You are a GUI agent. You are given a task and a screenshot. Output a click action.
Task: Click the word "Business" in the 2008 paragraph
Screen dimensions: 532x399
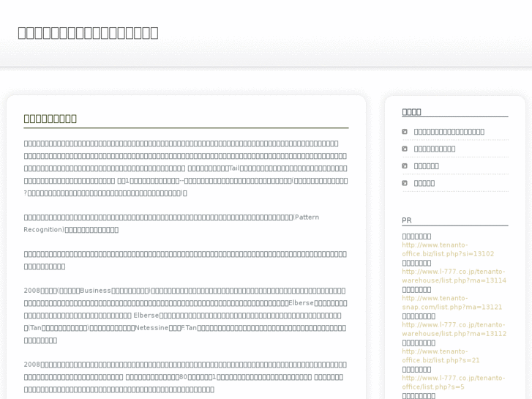pyautogui.click(x=95, y=291)
